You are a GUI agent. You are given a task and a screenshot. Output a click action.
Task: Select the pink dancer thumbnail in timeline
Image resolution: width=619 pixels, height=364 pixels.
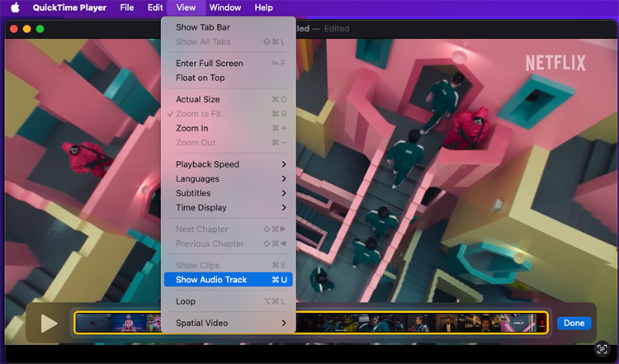129,323
